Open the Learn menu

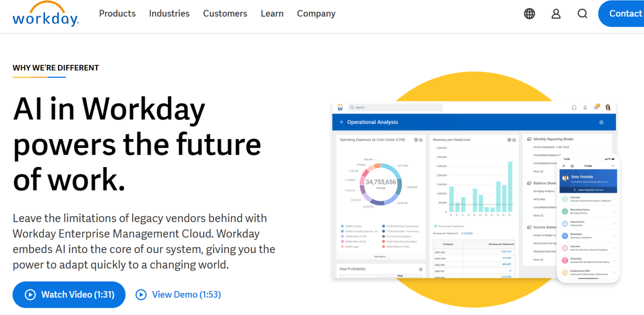(x=272, y=13)
